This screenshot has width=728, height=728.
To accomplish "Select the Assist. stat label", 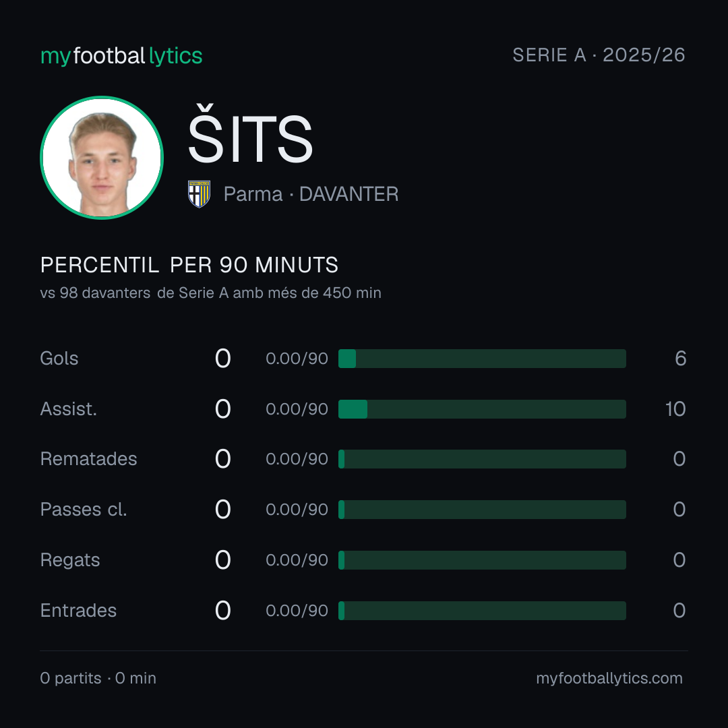I will 69,409.
